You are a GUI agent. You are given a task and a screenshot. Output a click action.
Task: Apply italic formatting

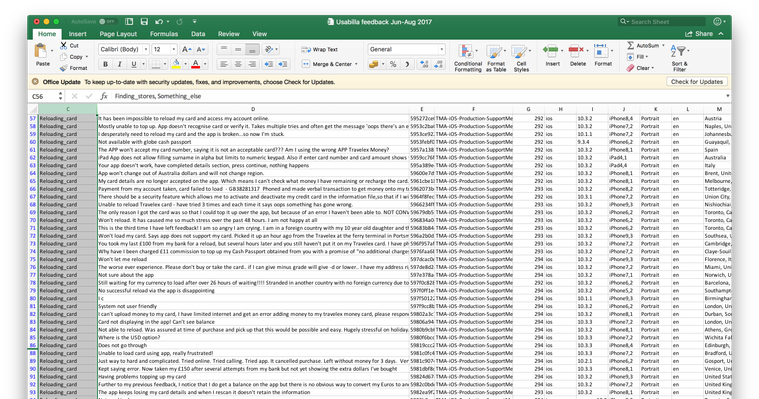pos(120,64)
